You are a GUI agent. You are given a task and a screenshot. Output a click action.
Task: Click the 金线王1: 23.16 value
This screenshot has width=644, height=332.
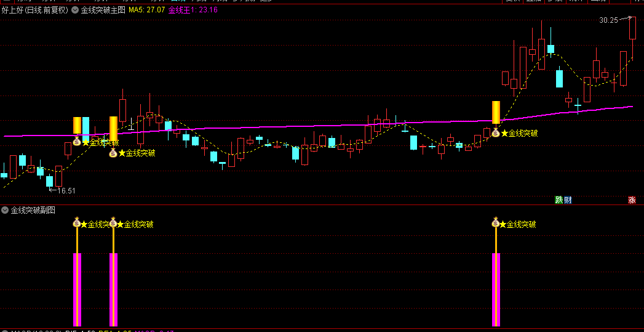tap(193, 10)
